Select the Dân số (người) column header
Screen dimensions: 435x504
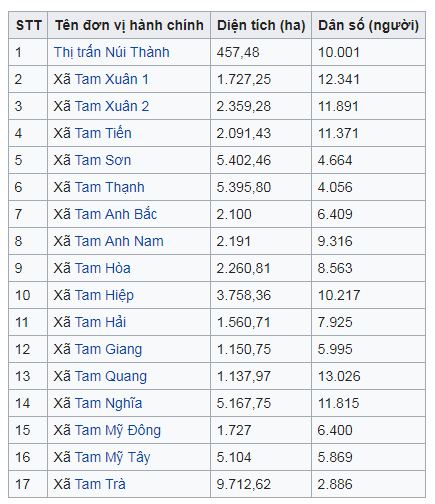[x=368, y=25]
